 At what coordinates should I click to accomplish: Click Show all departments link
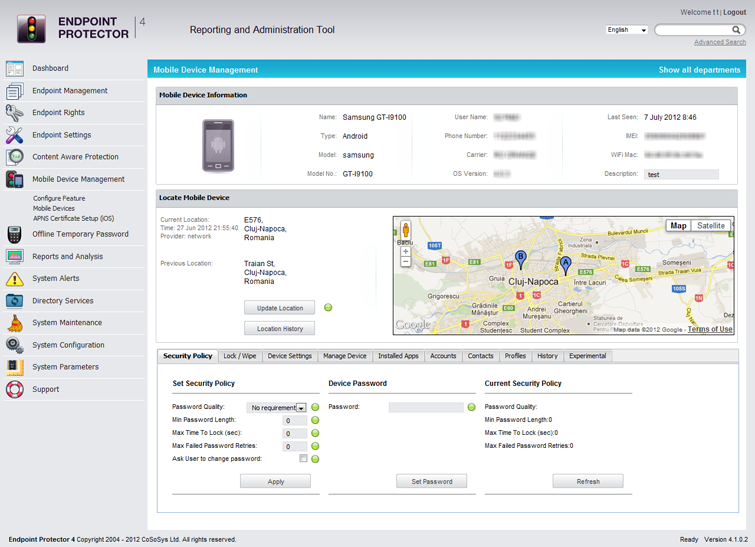pos(699,70)
